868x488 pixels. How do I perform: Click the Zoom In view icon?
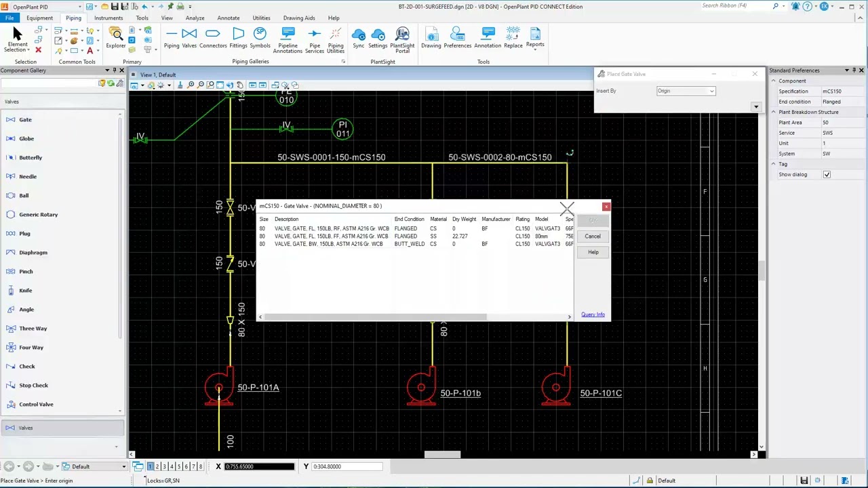tap(191, 85)
